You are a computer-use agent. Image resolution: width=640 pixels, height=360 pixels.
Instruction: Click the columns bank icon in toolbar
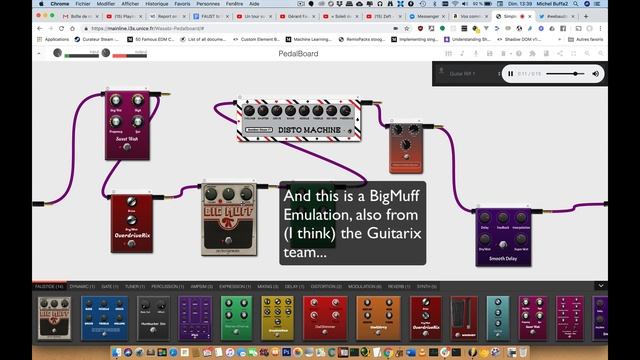point(449,53)
